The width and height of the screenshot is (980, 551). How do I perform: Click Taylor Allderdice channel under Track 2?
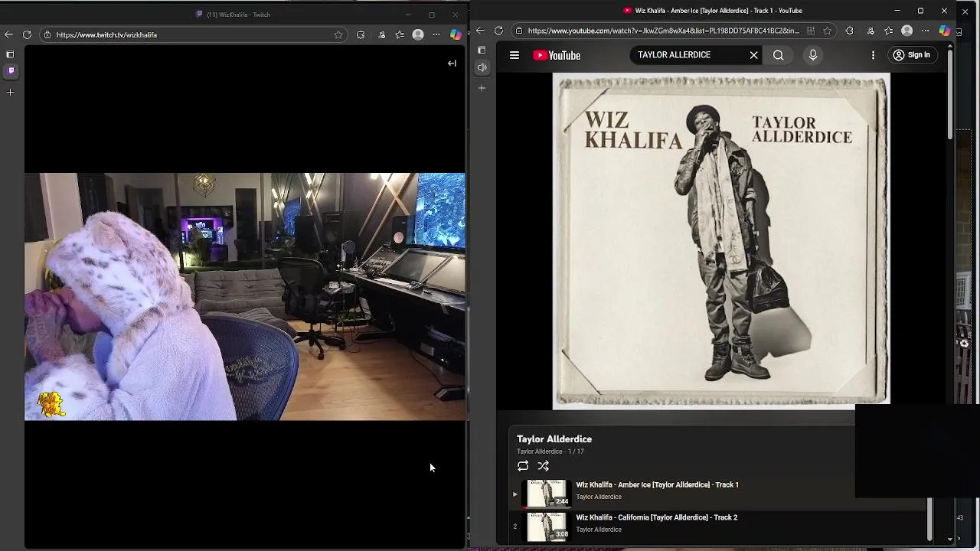pyautogui.click(x=599, y=530)
